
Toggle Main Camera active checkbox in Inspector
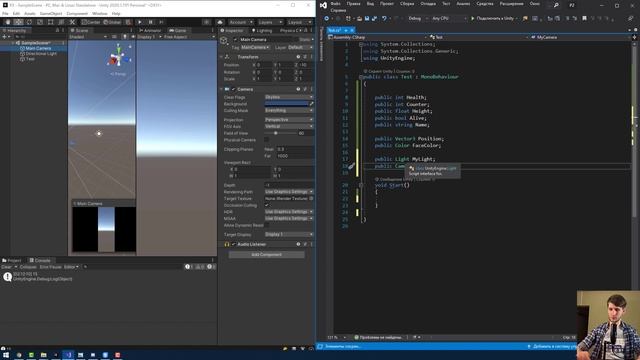point(235,40)
